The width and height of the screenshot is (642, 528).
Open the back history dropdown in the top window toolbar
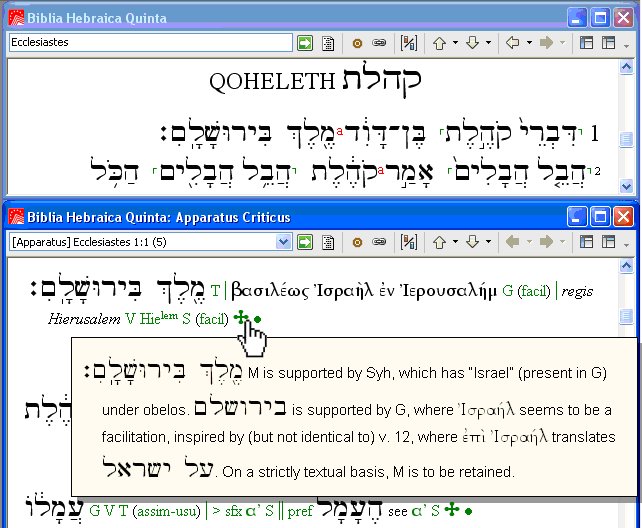[529, 43]
